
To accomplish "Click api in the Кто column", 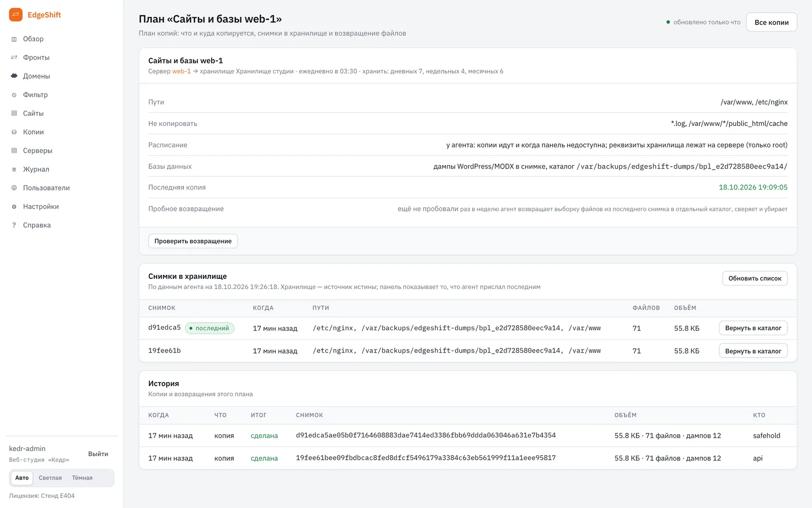I will point(758,458).
